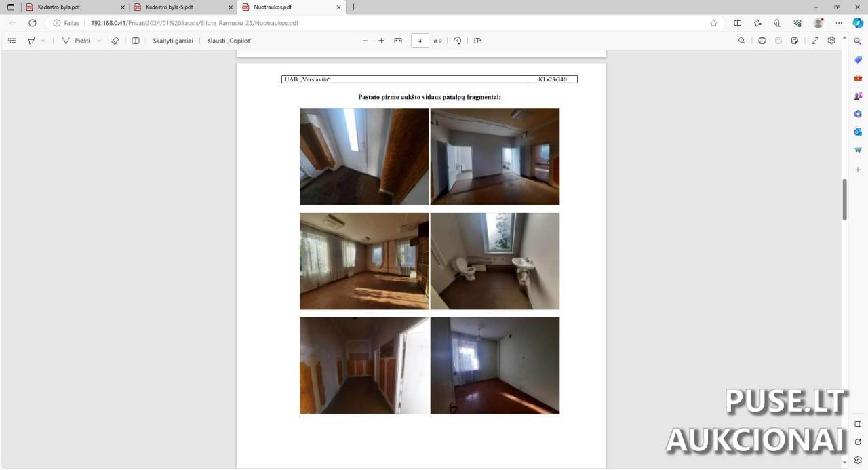Switch to Kadastro byla-S.pdf tab
The image size is (868, 470).
(x=170, y=7)
